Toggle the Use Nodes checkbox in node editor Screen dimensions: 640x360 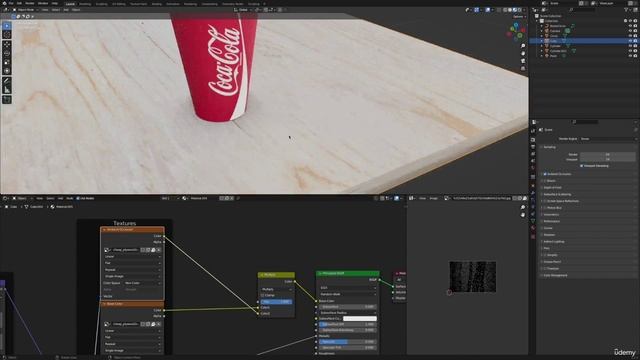[78, 198]
